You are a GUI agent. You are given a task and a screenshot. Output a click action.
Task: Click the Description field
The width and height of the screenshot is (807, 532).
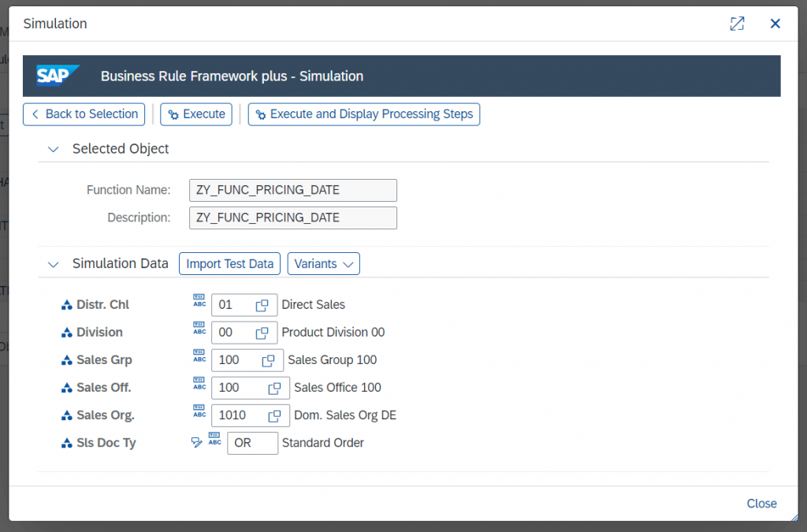coord(293,218)
